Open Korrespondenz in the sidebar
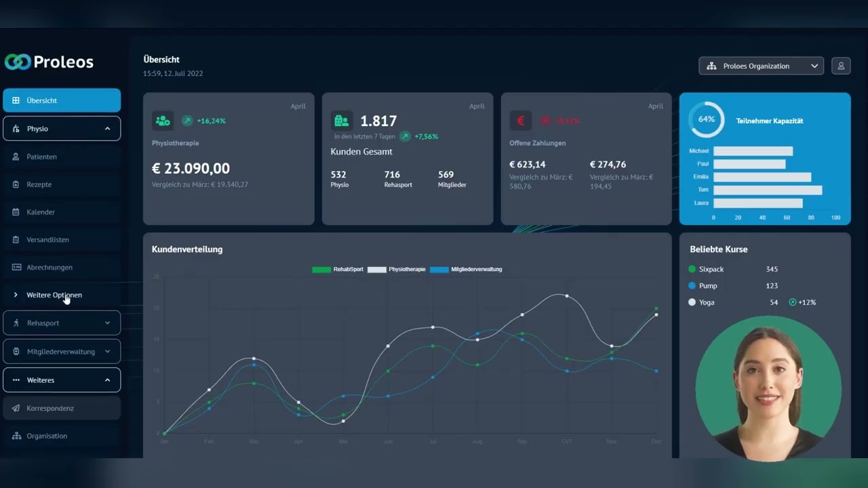This screenshot has height=488, width=868. pyautogui.click(x=62, y=409)
